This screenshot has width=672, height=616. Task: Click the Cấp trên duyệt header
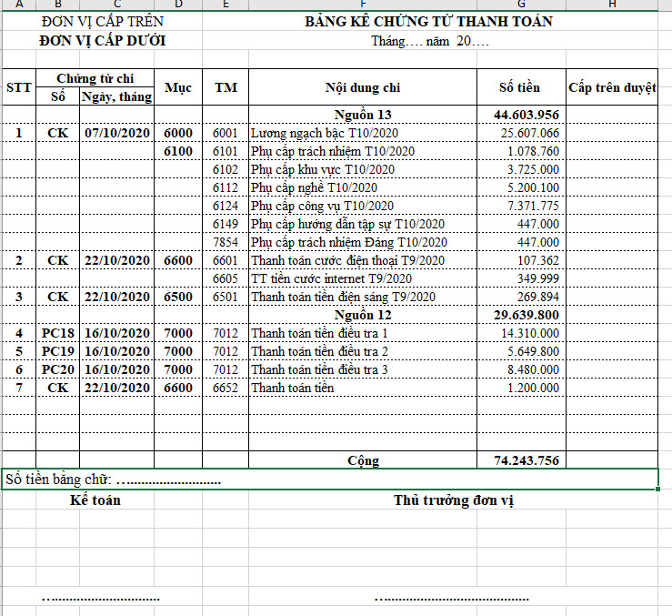coord(612,87)
